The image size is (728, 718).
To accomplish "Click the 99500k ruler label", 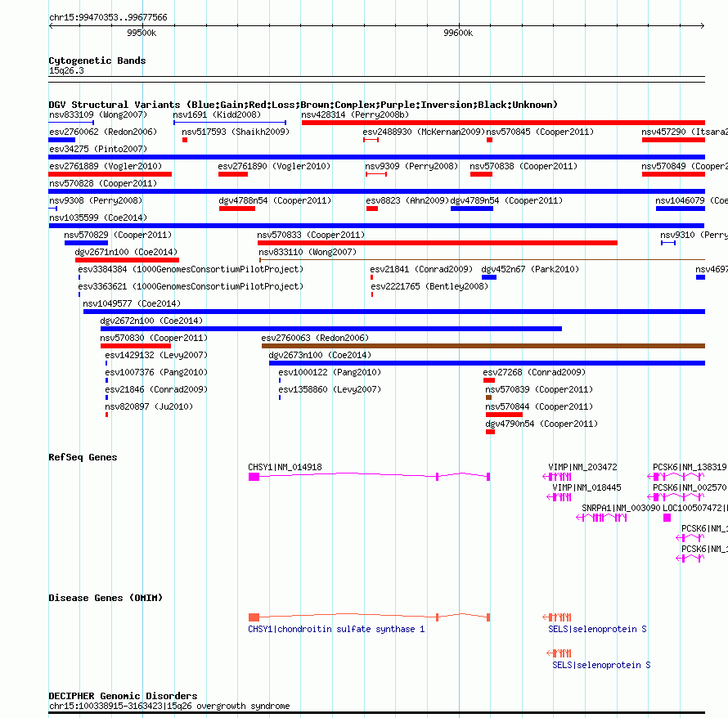I will point(142,33).
